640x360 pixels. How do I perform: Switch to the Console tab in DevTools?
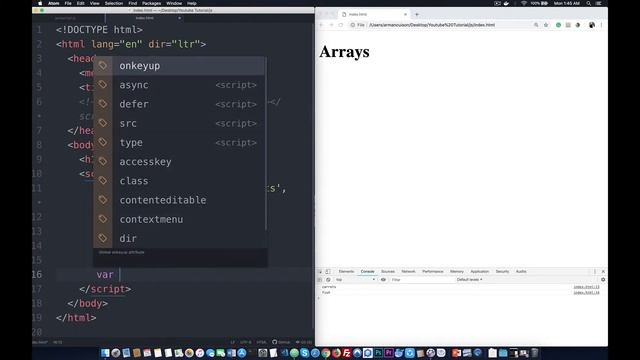coord(367,271)
